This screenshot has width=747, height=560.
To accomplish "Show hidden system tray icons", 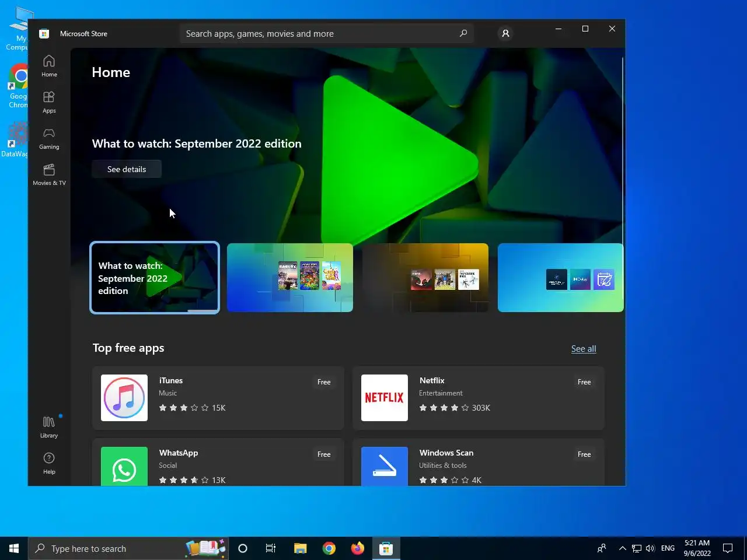I will (x=622, y=548).
